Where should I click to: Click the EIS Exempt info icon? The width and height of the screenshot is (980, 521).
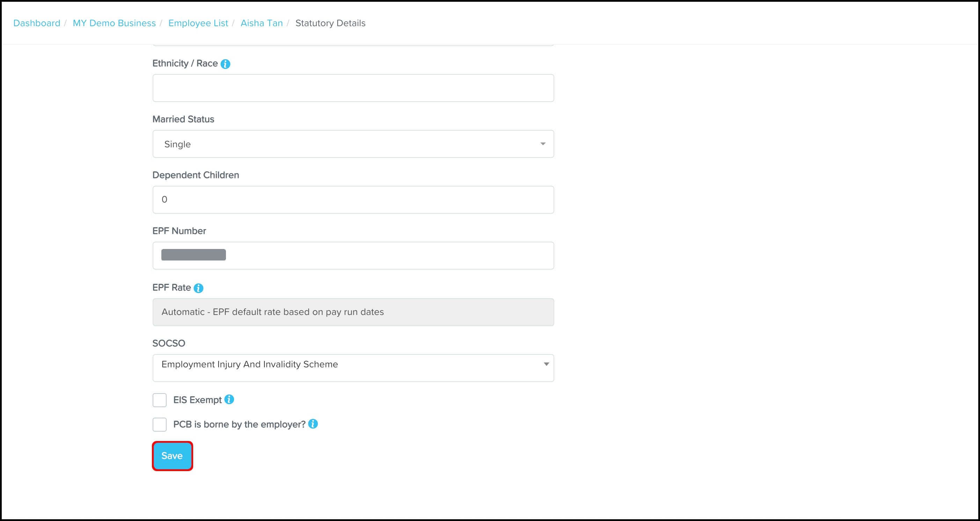(229, 399)
